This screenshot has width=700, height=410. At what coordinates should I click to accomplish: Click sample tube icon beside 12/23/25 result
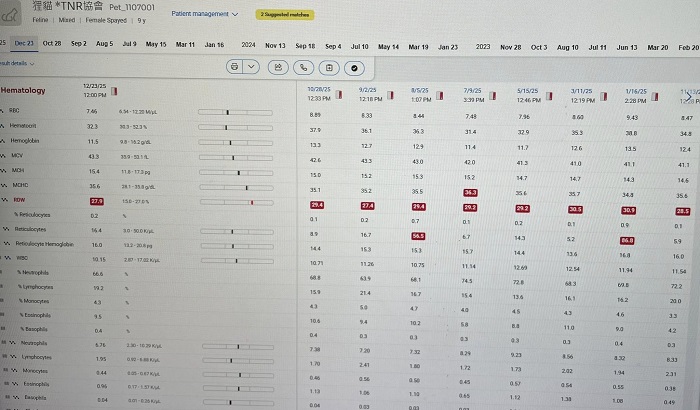pos(116,90)
